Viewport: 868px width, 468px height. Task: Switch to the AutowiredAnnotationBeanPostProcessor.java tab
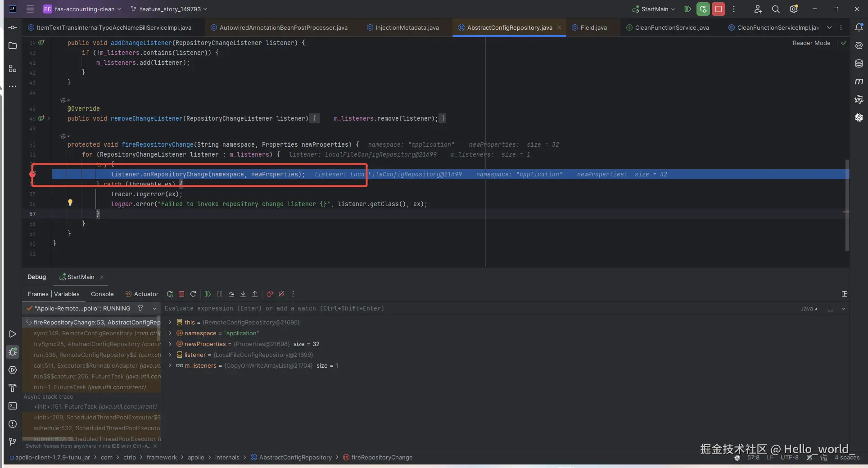pos(279,27)
